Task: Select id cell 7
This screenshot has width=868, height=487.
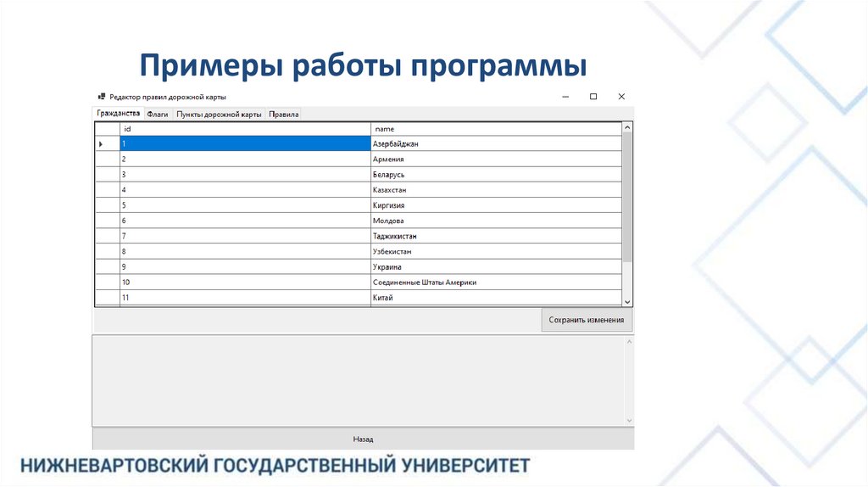Action: (245, 236)
